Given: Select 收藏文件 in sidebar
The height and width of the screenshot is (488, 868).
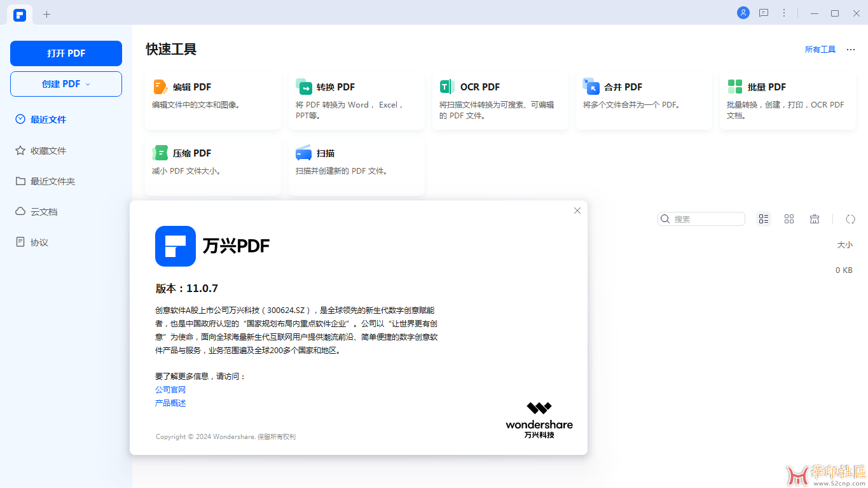Looking at the screenshot, I should coord(48,151).
